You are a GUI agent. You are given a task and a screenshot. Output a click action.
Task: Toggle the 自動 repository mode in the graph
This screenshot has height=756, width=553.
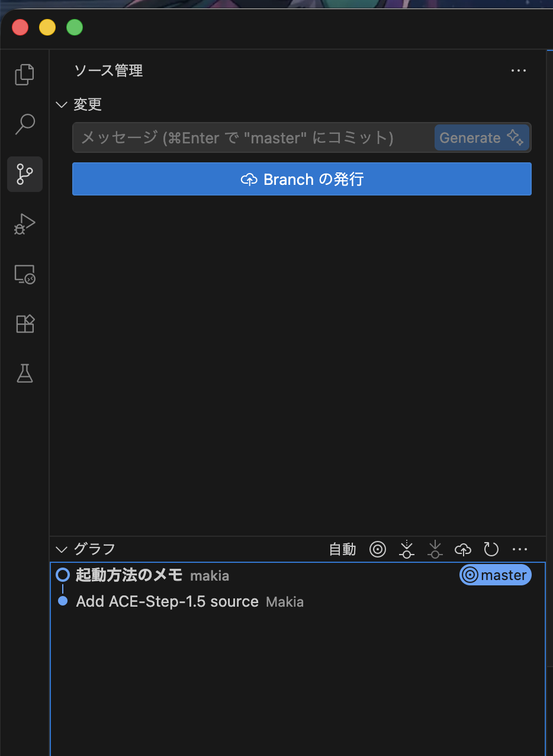tap(342, 549)
